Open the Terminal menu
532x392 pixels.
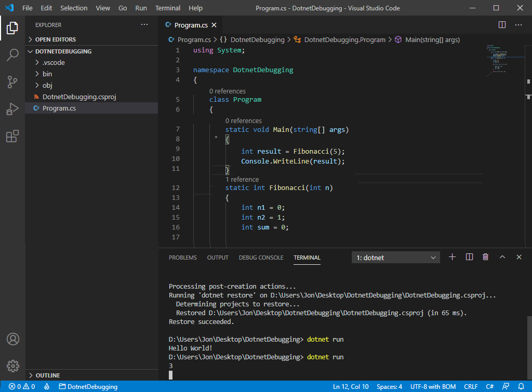point(167,8)
